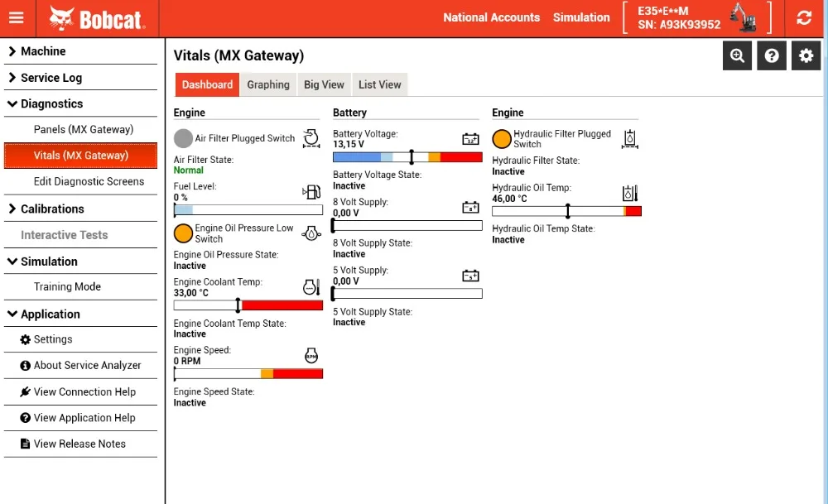Select Vitals (MX Gateway) in sidebar
Viewport: 828px width, 504px height.
80,155
